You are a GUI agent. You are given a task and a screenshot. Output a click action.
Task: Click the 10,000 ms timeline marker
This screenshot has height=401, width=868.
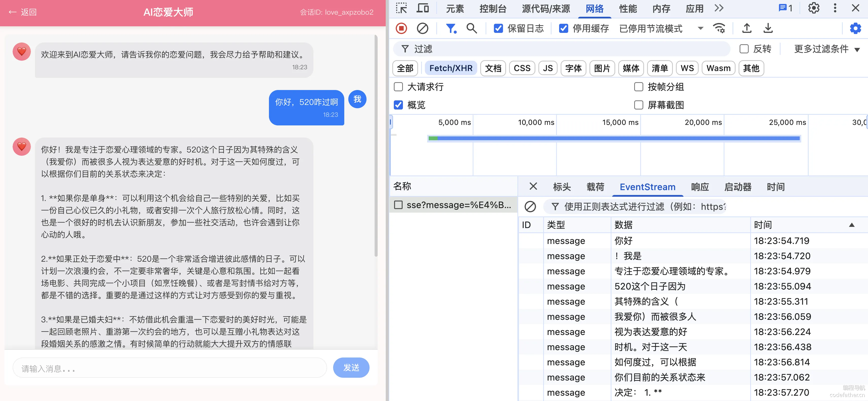point(536,122)
